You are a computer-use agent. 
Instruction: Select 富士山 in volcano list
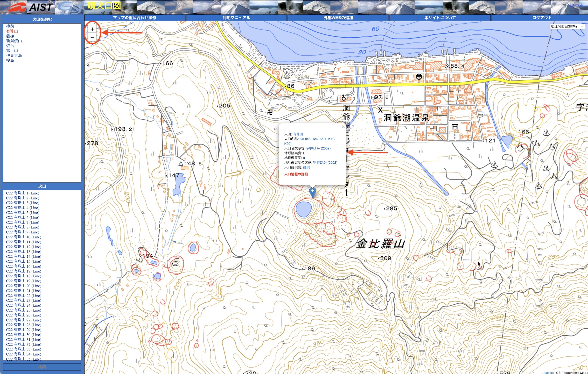tap(12, 51)
